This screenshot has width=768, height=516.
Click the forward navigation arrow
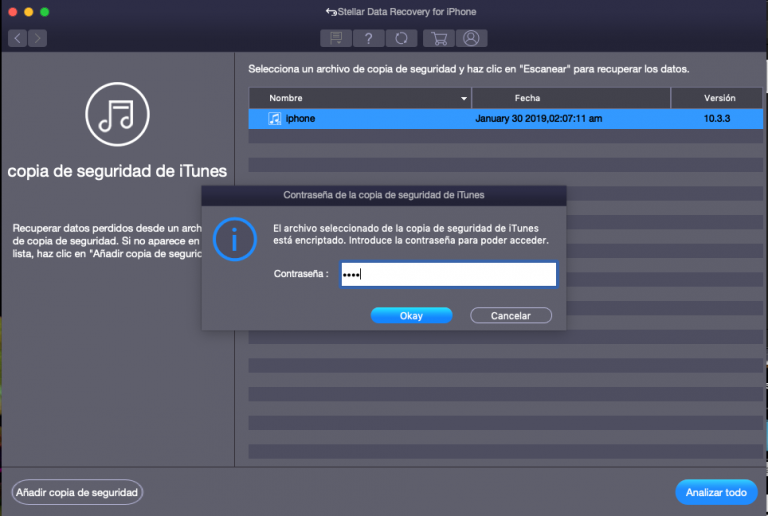37,38
